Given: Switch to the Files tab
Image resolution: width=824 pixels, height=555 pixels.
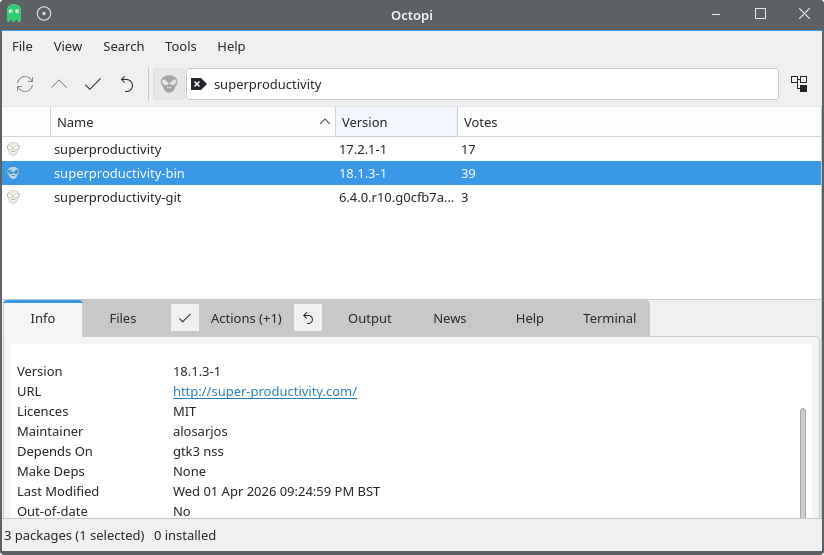Looking at the screenshot, I should (x=123, y=318).
